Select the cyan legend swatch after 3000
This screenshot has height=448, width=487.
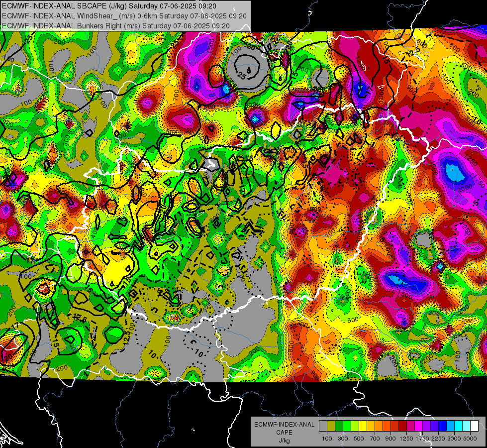[459, 426]
